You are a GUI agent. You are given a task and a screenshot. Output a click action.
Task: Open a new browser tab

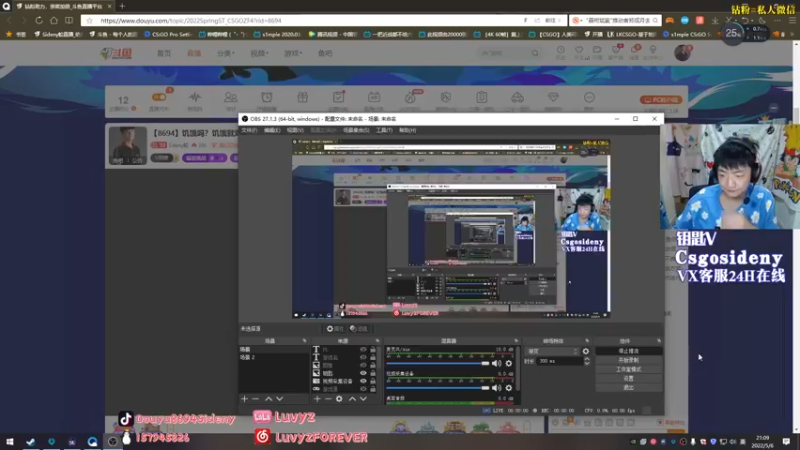[x=122, y=6]
